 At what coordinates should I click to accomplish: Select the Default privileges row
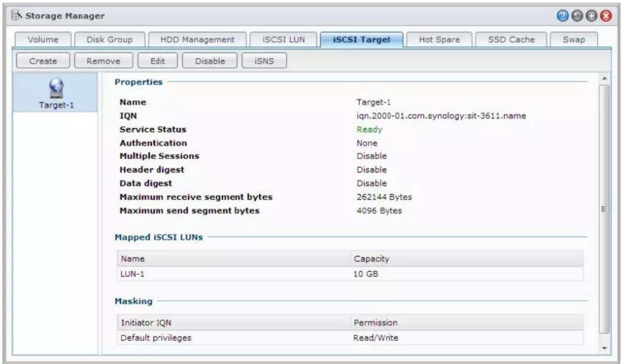tap(350, 338)
